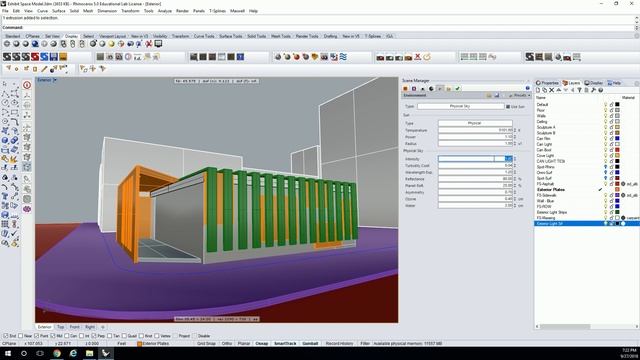The width and height of the screenshot is (640, 360).
Task: Toggle the Point osnap checkbox
Action: pos(36,336)
